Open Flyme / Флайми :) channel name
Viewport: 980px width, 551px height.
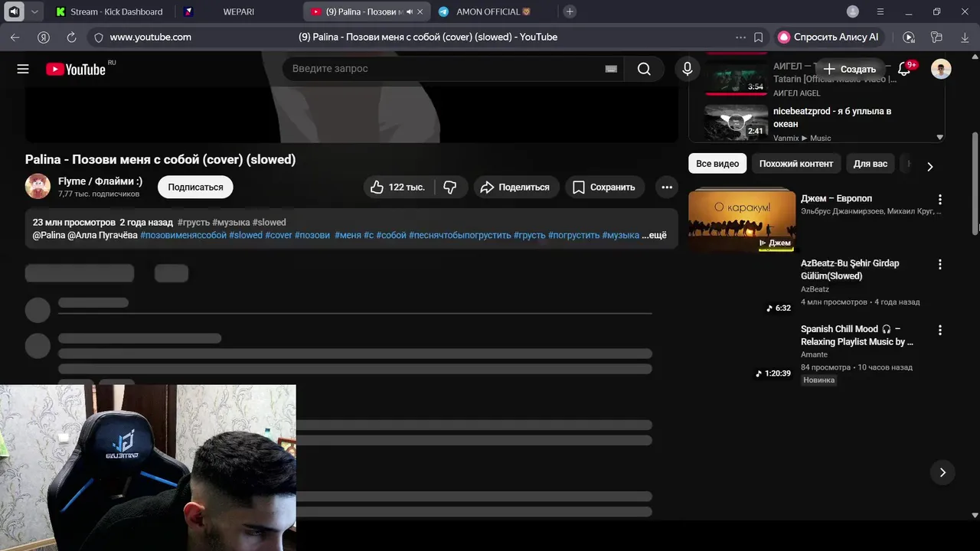[x=100, y=181]
